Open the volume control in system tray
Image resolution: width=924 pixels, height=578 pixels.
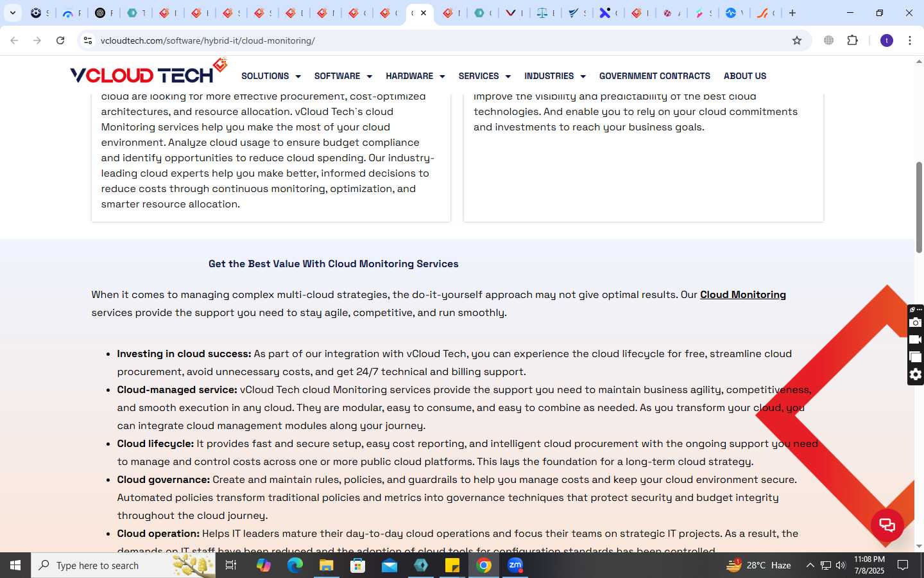point(841,565)
